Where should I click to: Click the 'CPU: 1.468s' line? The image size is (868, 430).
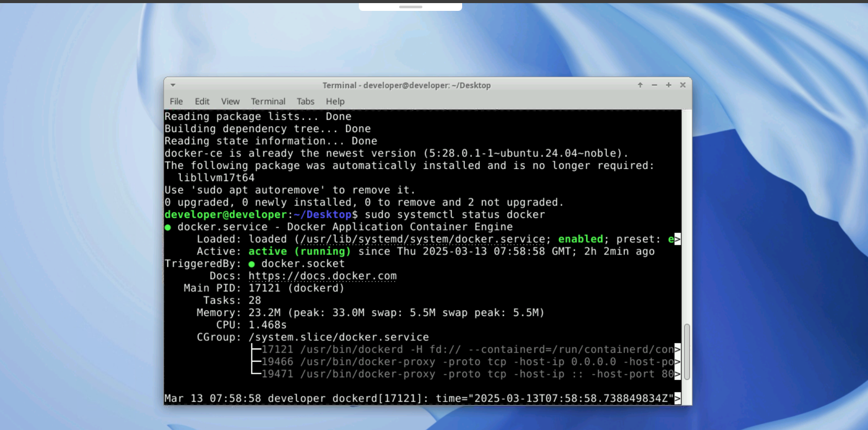click(251, 325)
